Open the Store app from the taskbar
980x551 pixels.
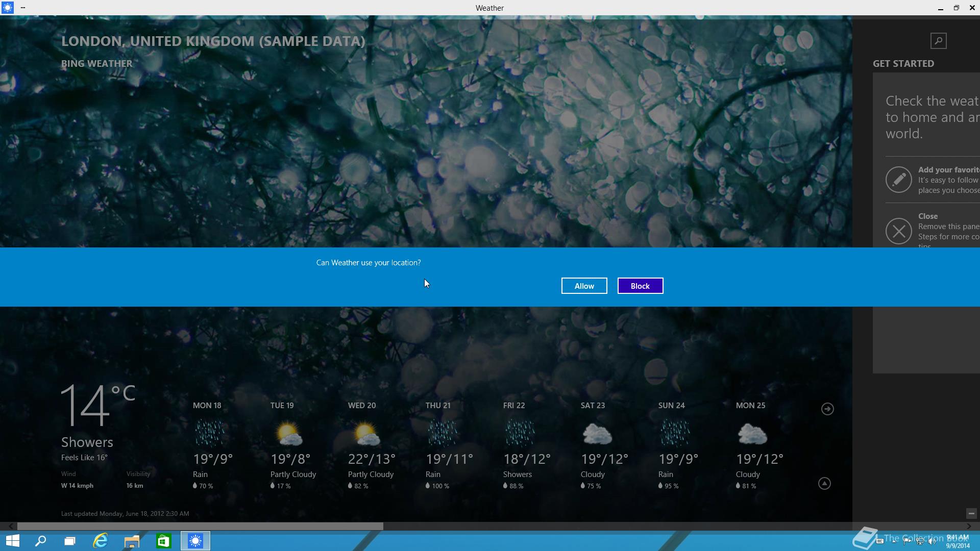(x=163, y=541)
